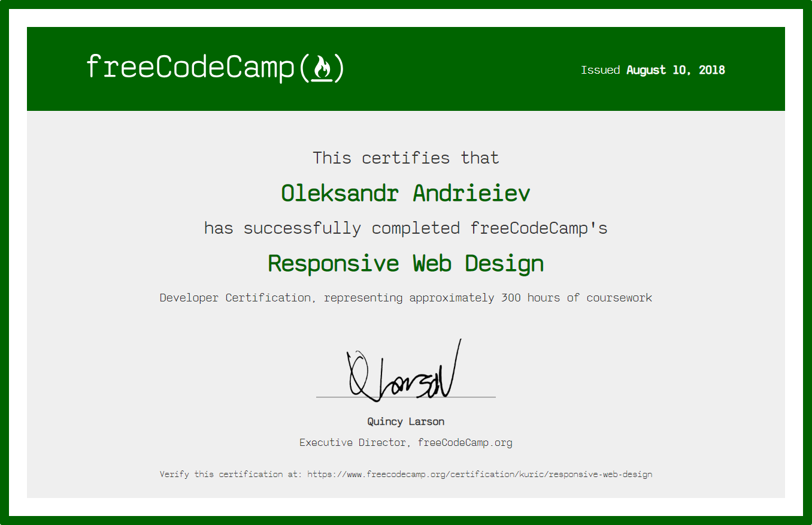
Task: Select the has successfully completed freeCodeCamp's line
Action: click(405, 228)
